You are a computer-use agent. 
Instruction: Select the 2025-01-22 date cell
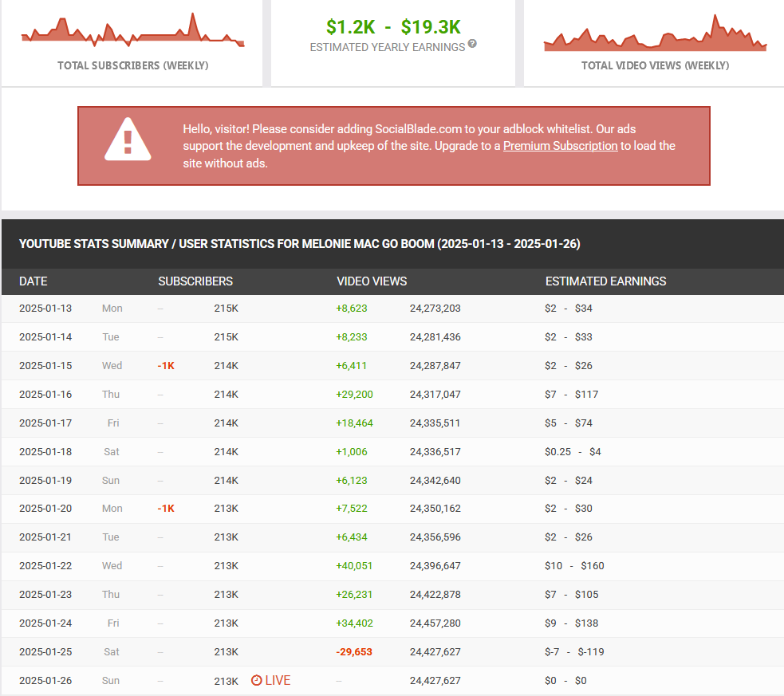point(45,565)
